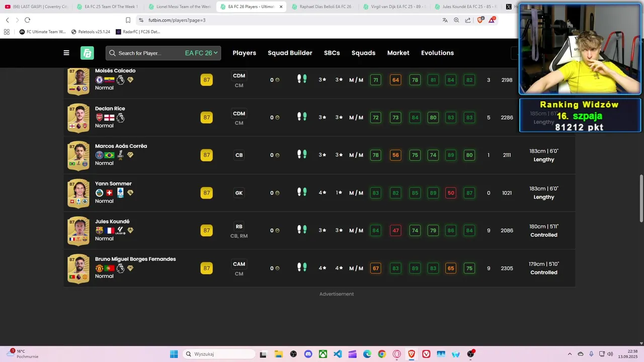
Task: Open Discord from the taskbar
Action: (x=308, y=354)
